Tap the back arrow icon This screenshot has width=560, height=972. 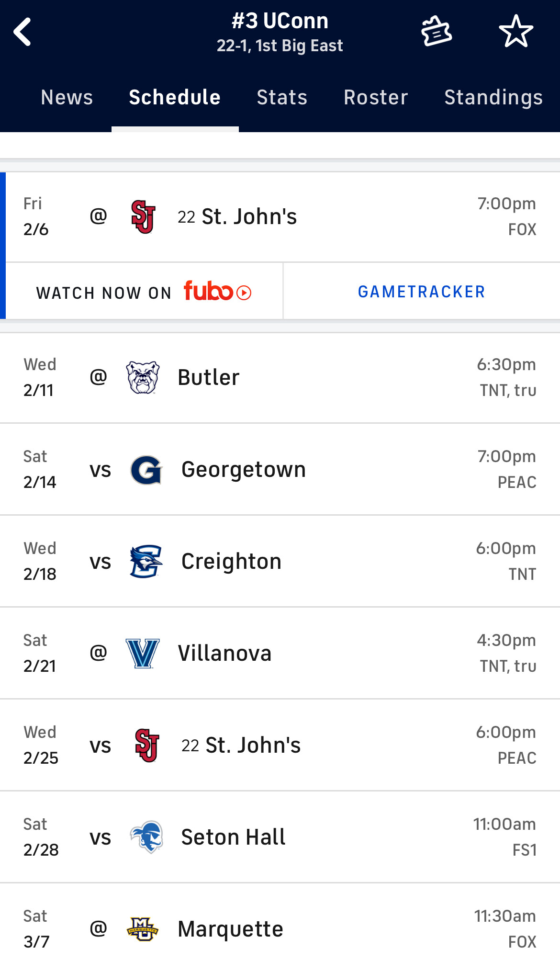22,32
